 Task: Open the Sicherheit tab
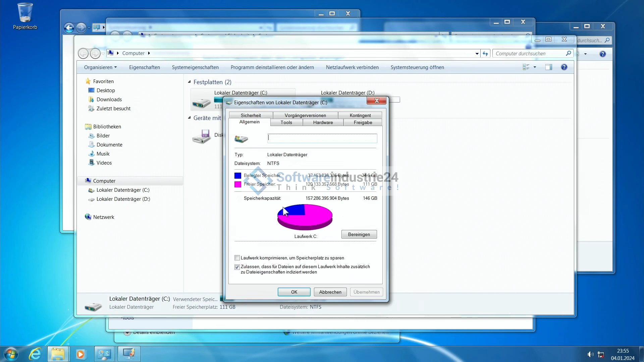[251, 115]
